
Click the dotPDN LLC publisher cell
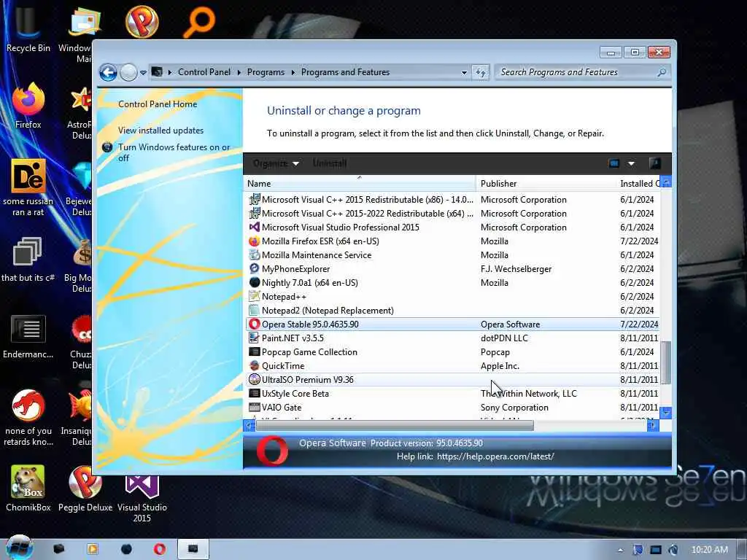tap(504, 338)
